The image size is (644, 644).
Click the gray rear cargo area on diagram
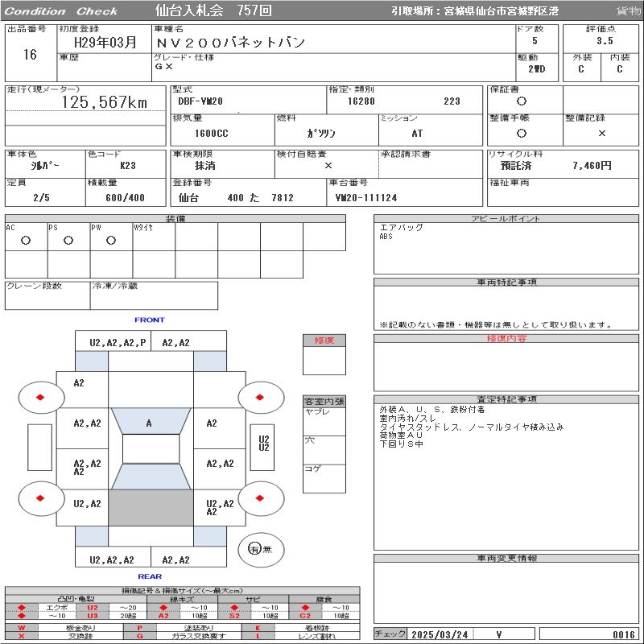pyautogui.click(x=151, y=509)
